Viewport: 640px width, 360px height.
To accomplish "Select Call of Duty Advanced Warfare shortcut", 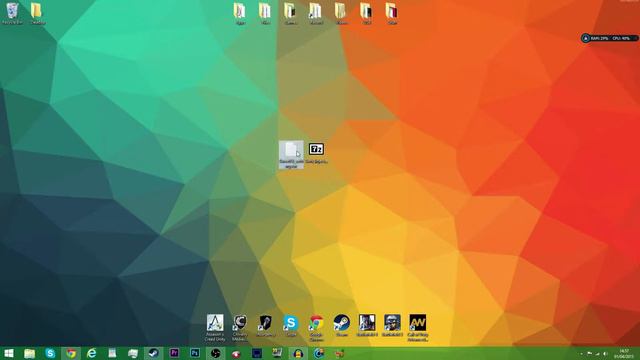I will 418,328.
